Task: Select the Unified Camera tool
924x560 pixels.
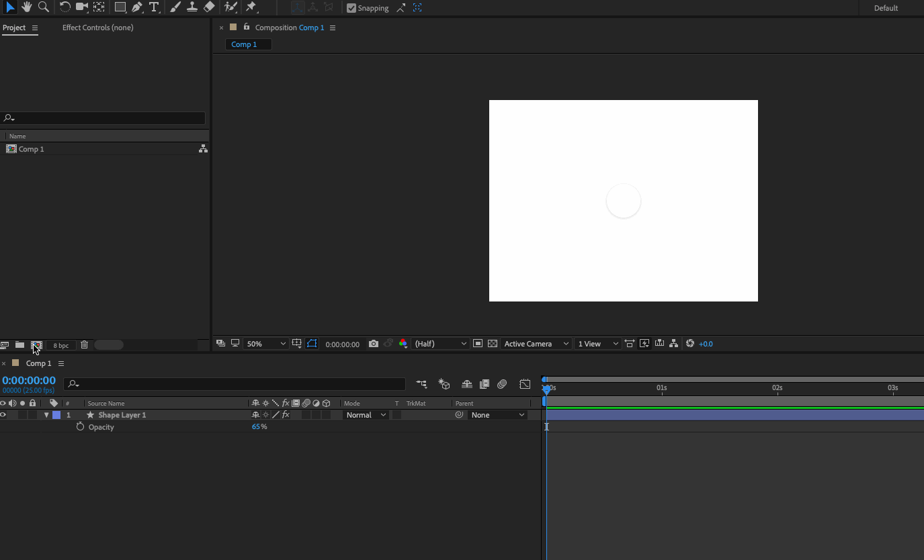Action: tap(82, 7)
